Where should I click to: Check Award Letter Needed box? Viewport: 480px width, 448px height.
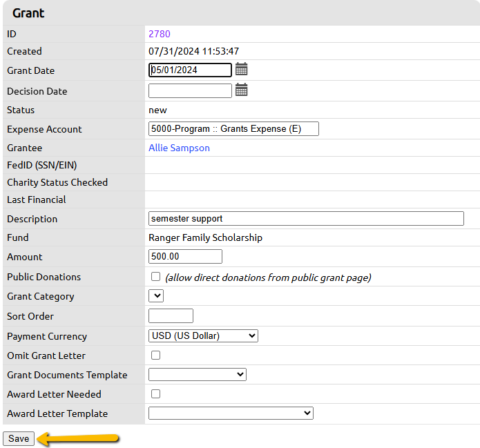(x=155, y=394)
